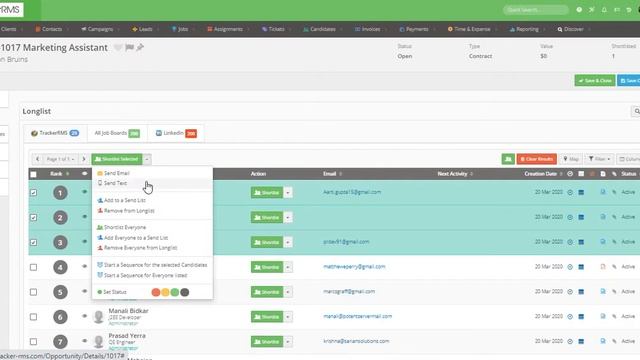Click the TrackerRMS logo
The image size is (640, 360).
[x=11, y=9]
